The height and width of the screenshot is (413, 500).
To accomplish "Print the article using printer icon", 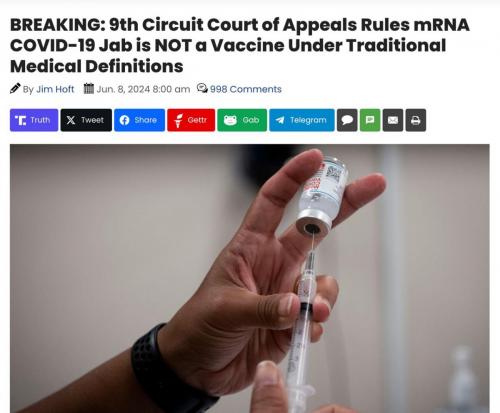I will click(416, 120).
